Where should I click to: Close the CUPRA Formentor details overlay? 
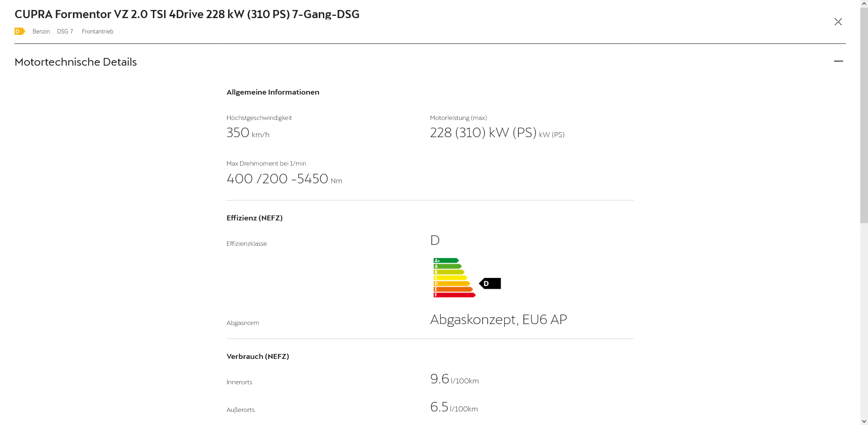[x=838, y=22]
